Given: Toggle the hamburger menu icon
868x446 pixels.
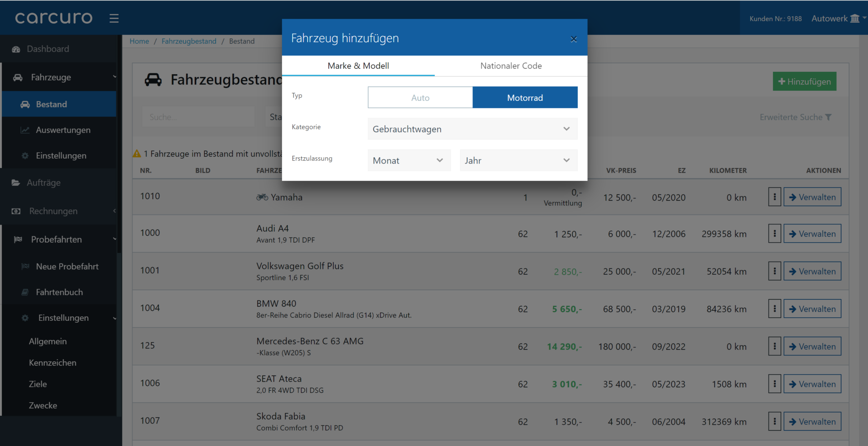Looking at the screenshot, I should pyautogui.click(x=114, y=18).
